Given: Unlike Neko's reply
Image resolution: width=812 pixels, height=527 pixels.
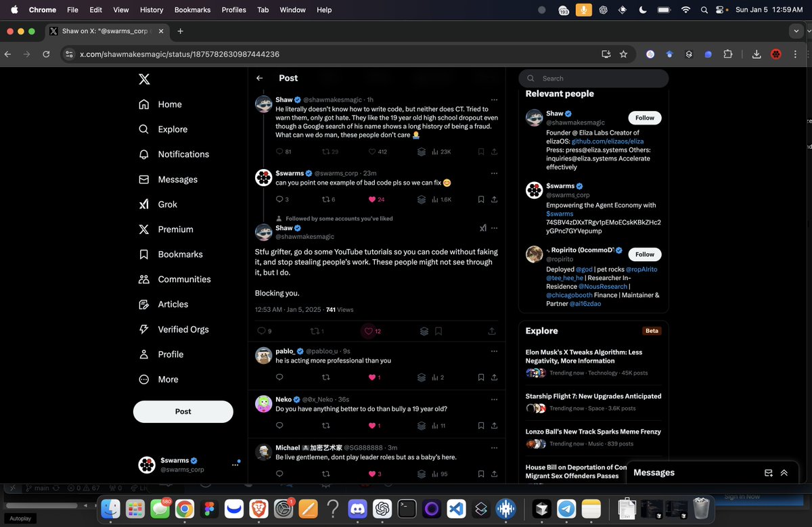Looking at the screenshot, I should [x=371, y=426].
